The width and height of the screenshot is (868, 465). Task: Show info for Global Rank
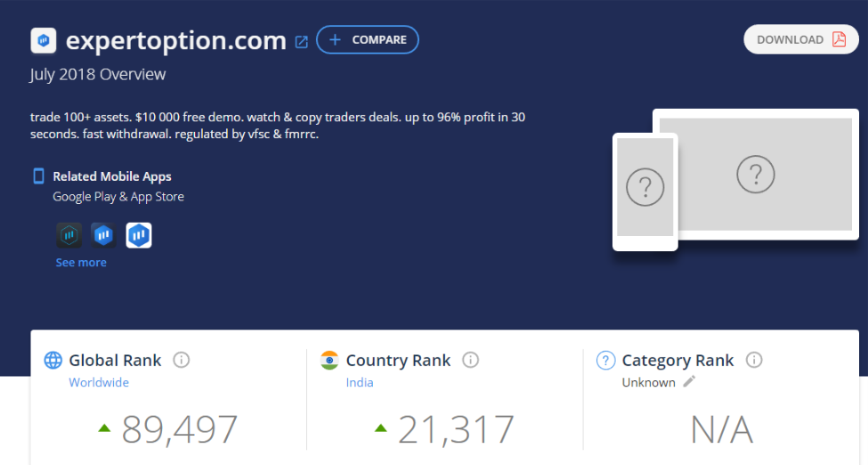181,360
